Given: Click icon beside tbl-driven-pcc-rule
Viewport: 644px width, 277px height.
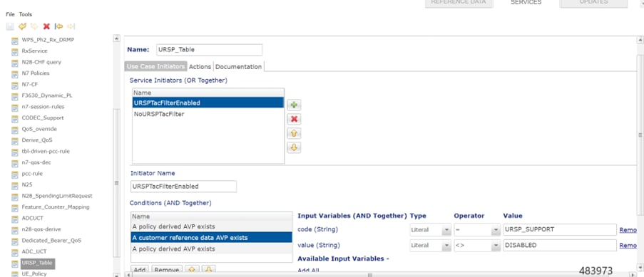Looking at the screenshot, I should (15, 152).
